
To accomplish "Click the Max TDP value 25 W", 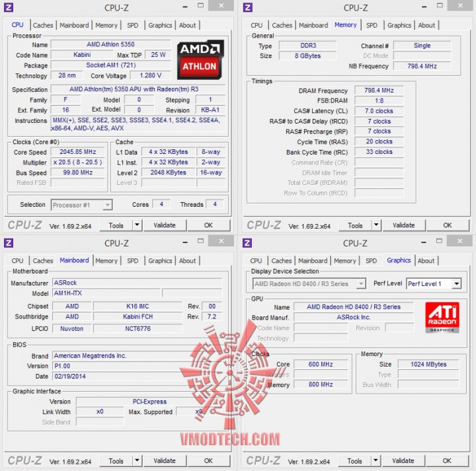I will click(x=158, y=55).
